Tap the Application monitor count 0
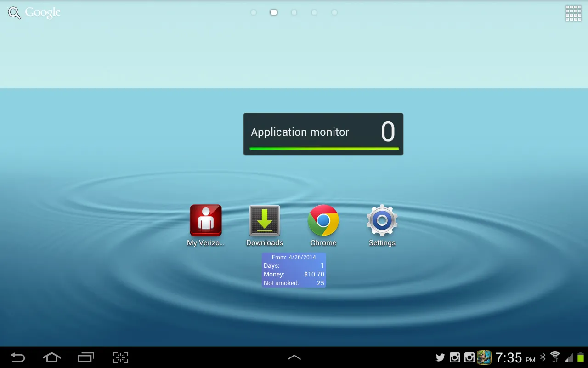The image size is (588, 368). 388,132
